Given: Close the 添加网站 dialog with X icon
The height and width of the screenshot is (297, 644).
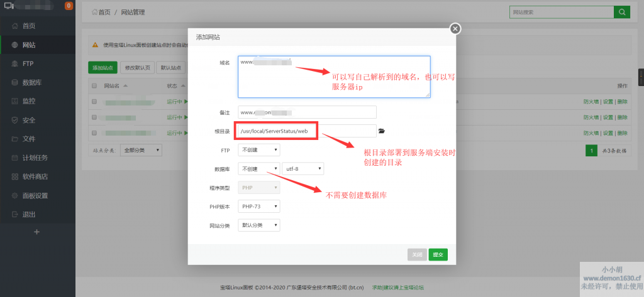Looking at the screenshot, I should tap(455, 28).
